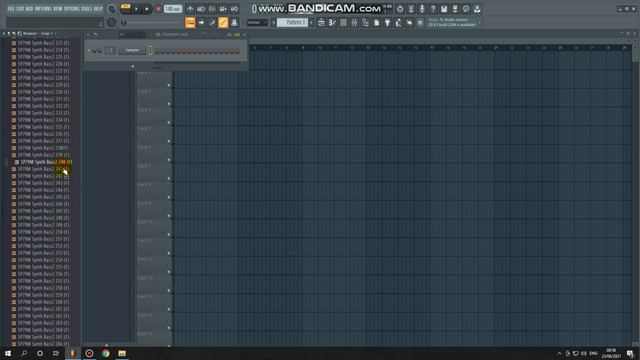The height and width of the screenshot is (360, 640).
Task: Open the Channel rack options arrow menu
Action: (x=88, y=35)
